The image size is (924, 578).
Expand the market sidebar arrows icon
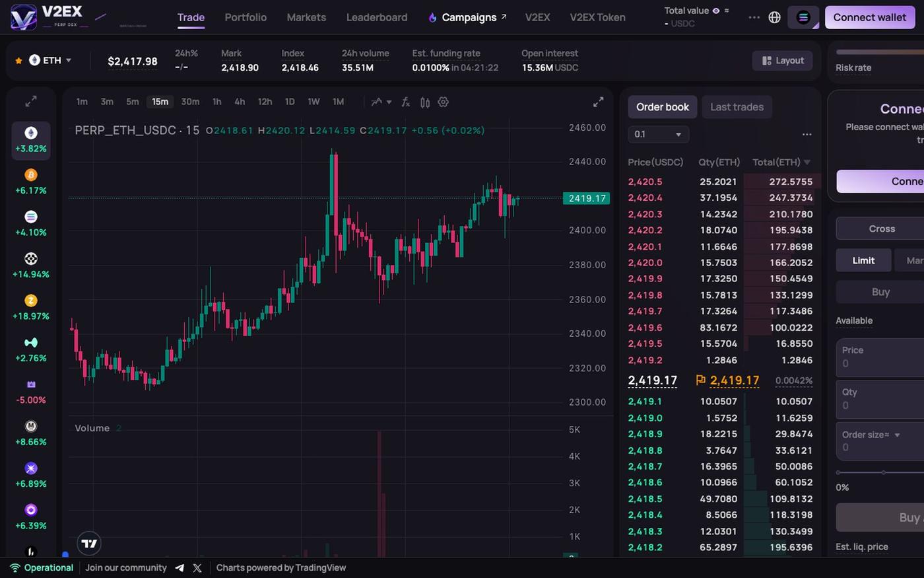point(31,102)
